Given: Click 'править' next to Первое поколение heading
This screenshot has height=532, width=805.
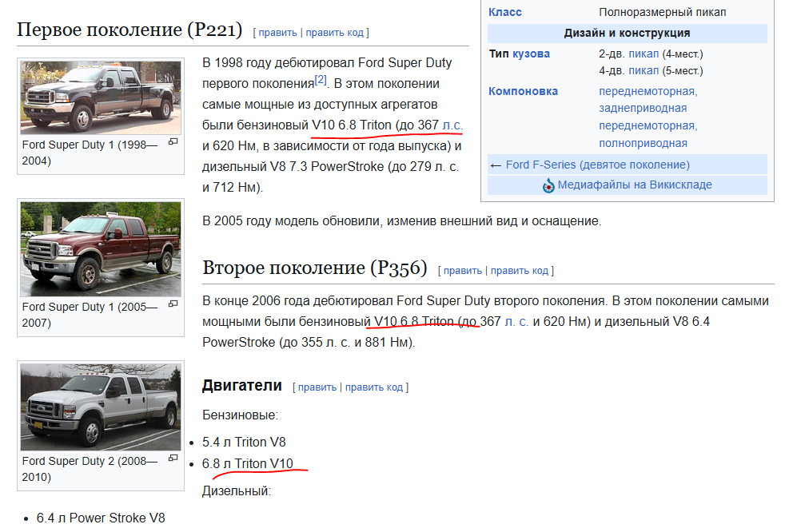Looking at the screenshot, I should tap(277, 33).
